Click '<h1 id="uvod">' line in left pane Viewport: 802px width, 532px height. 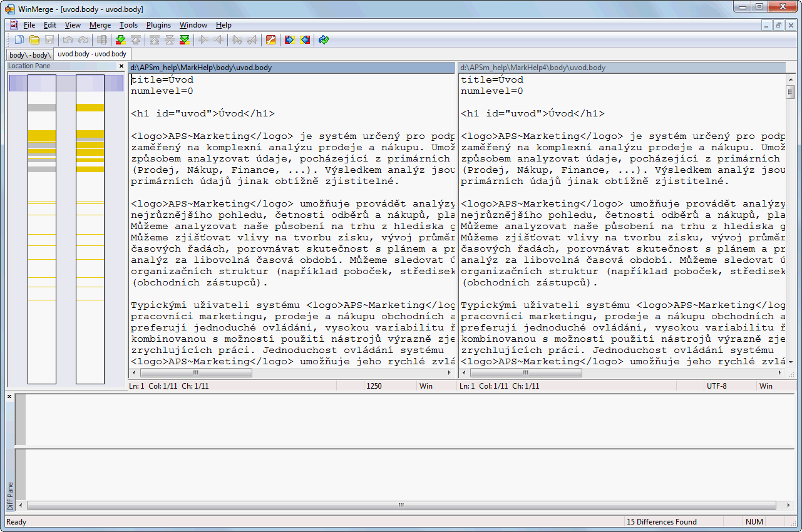[x=203, y=114]
